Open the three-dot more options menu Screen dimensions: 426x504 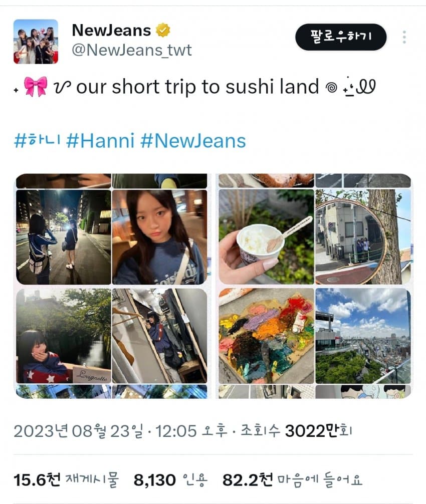click(x=404, y=37)
